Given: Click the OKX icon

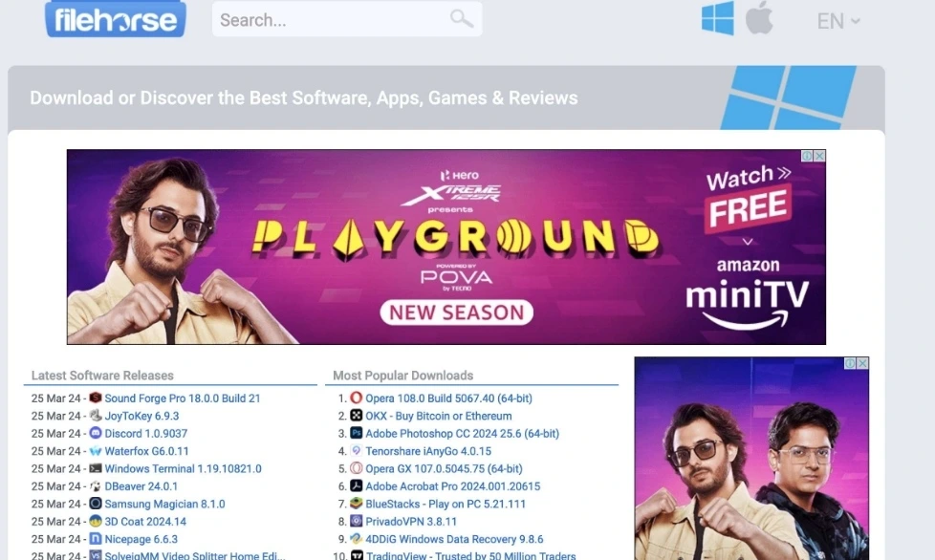Looking at the screenshot, I should point(356,416).
